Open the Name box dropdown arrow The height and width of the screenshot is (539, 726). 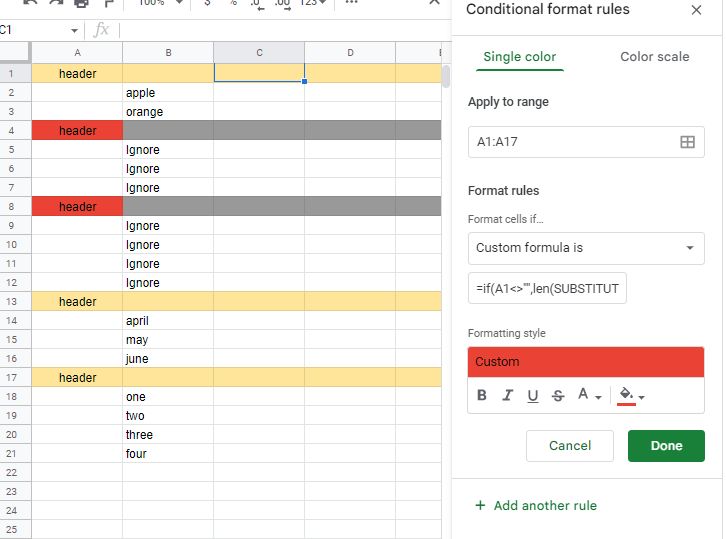(x=74, y=31)
